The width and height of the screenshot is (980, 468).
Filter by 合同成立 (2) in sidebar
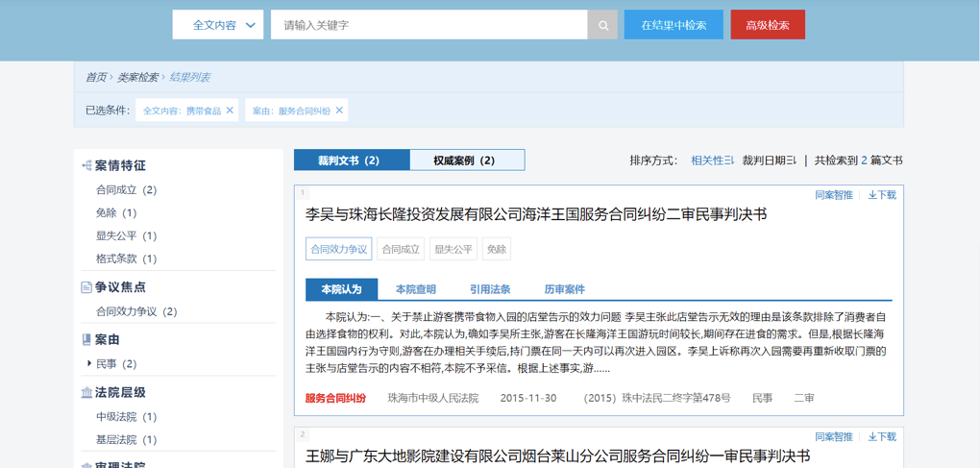(x=126, y=190)
